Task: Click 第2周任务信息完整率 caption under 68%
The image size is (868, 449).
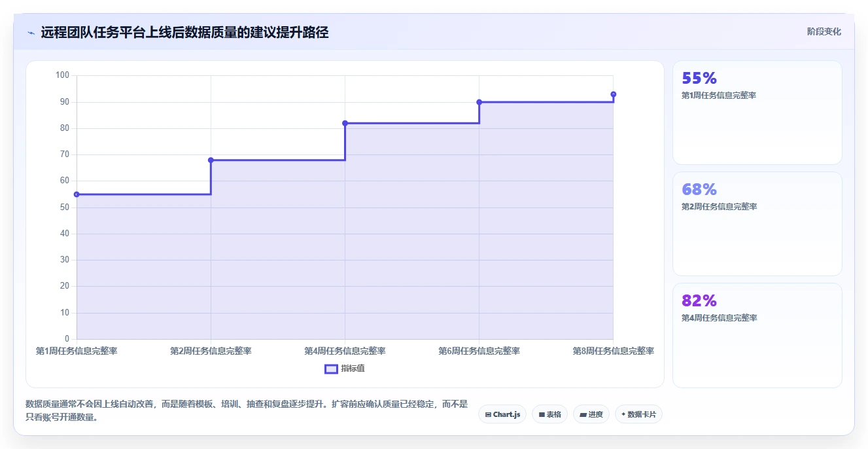Action: 720,207
